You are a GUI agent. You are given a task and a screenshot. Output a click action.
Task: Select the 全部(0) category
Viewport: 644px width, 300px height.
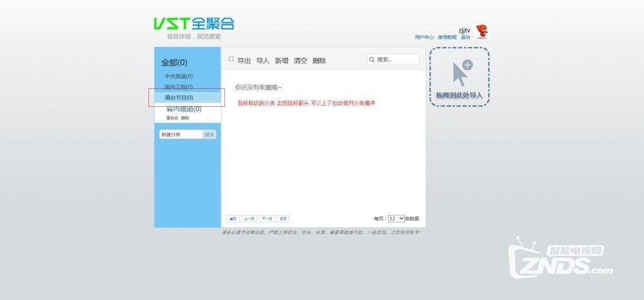pyautogui.click(x=174, y=62)
